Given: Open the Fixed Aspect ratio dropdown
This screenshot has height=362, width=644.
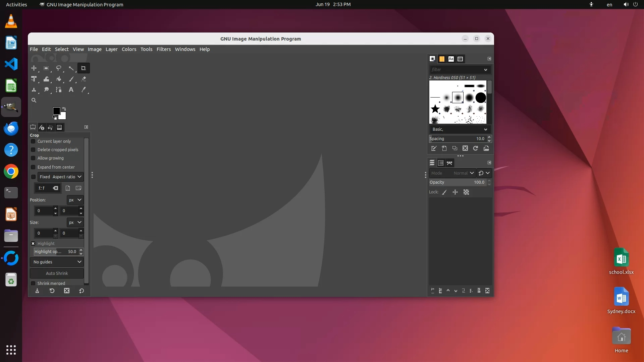Looking at the screenshot, I should pyautogui.click(x=60, y=177).
